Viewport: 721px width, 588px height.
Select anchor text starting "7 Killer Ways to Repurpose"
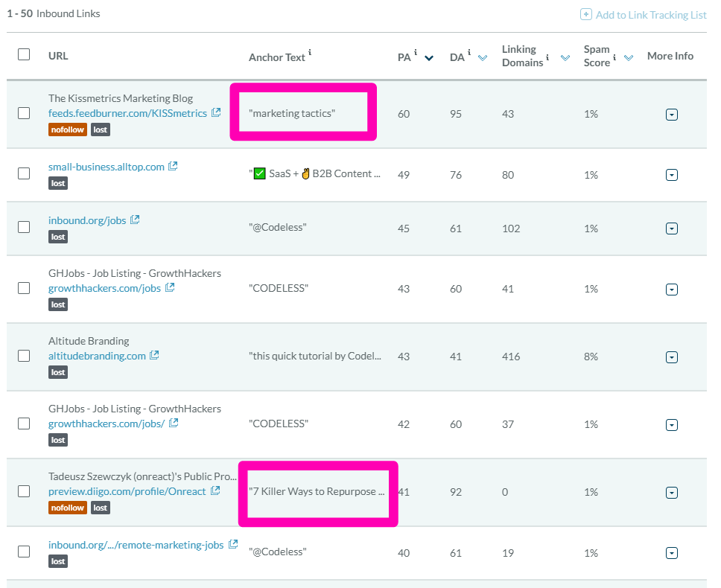(x=317, y=491)
